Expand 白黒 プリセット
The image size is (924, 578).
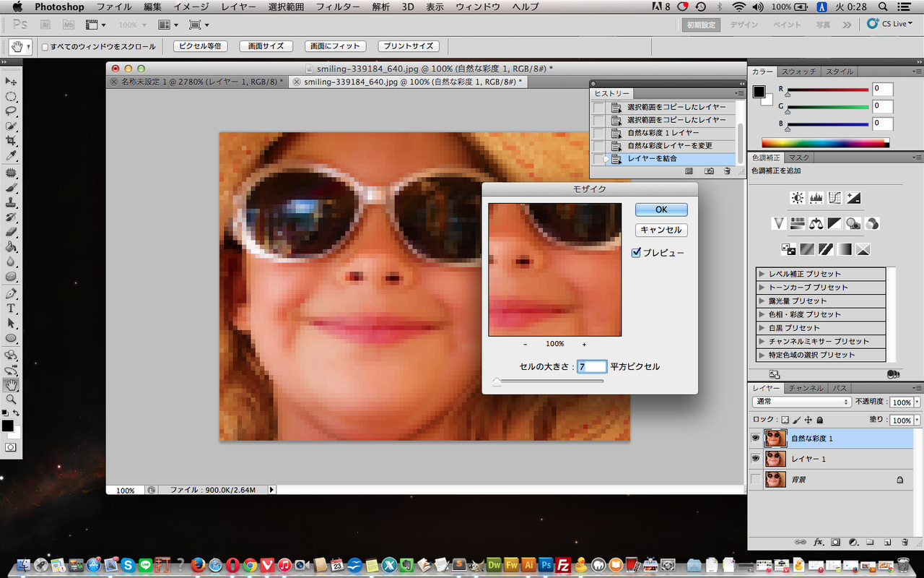762,328
